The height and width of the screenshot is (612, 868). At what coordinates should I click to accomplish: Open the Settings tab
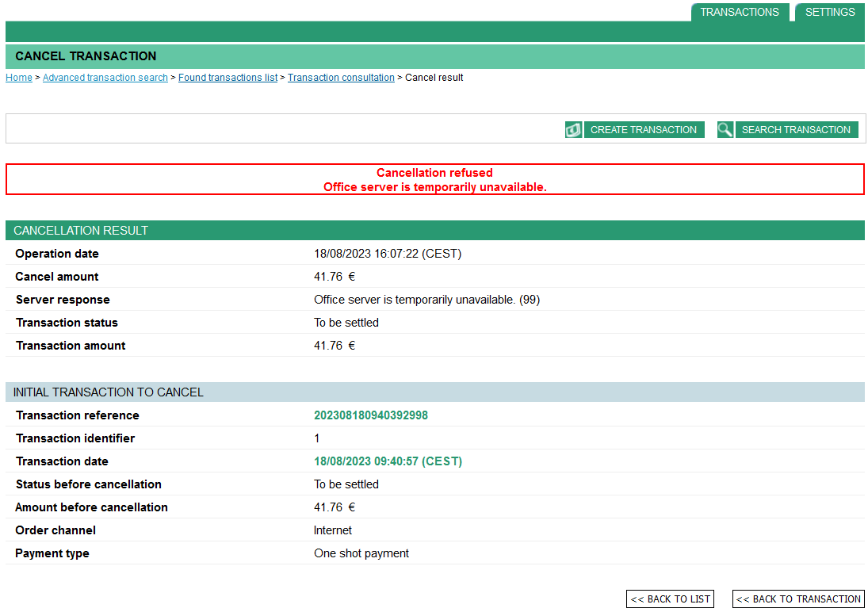tap(829, 12)
